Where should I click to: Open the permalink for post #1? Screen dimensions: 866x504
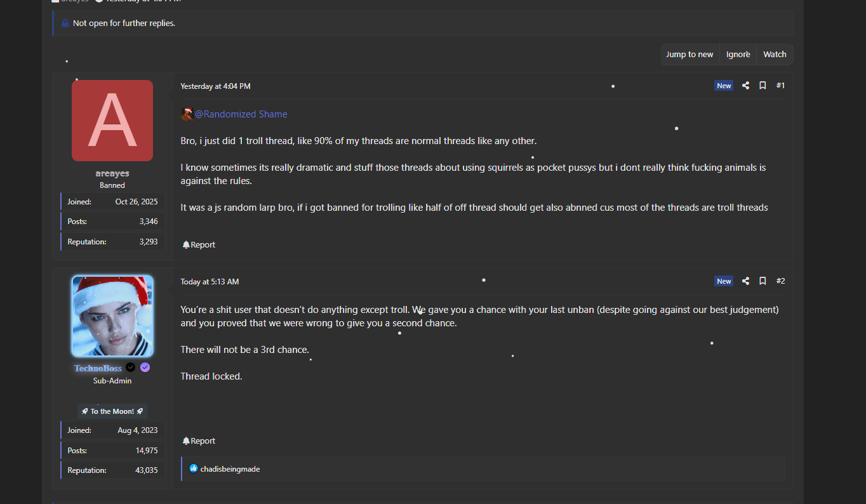point(780,86)
